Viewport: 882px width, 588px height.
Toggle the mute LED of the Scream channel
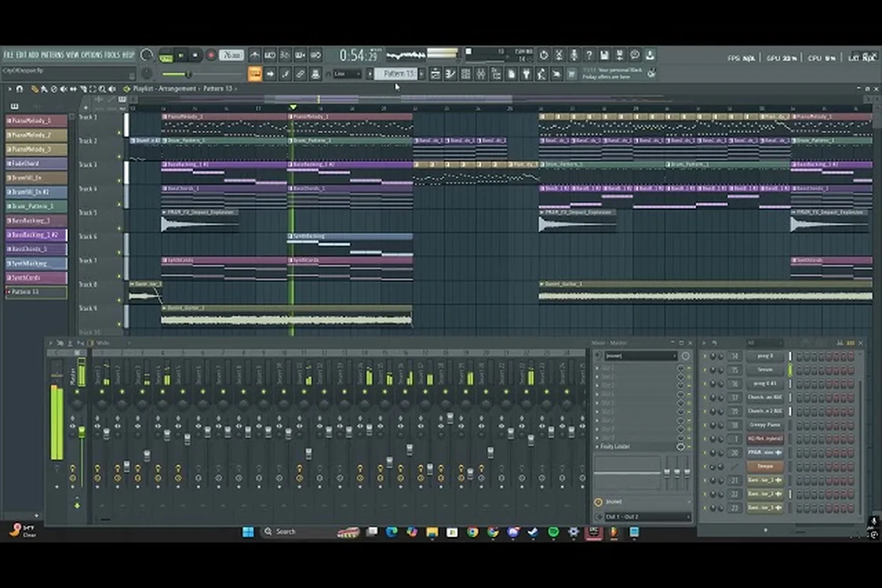point(706,370)
